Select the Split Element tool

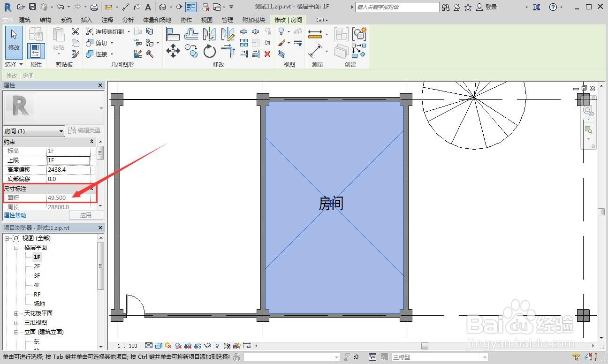(244, 31)
